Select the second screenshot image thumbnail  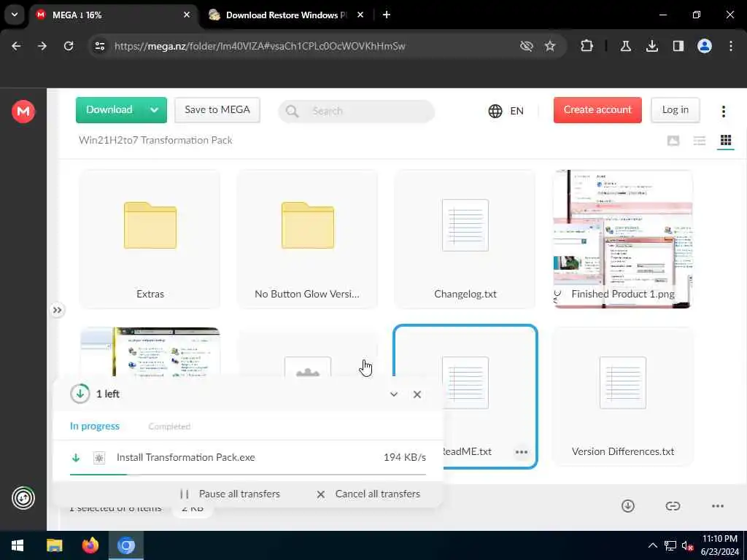click(x=150, y=352)
